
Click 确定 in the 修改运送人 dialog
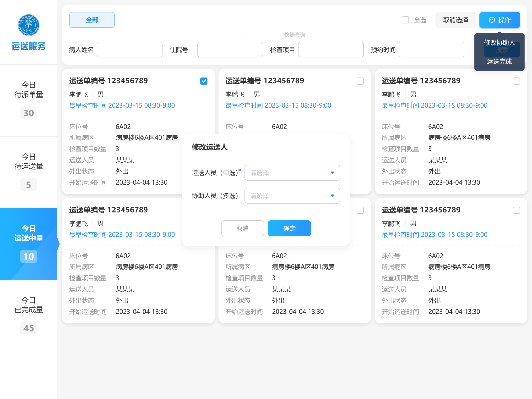click(x=289, y=228)
